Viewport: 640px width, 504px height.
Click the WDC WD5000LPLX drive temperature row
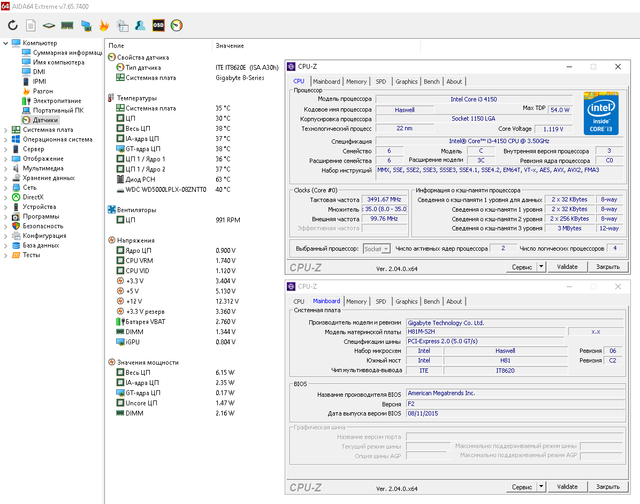tap(173, 189)
